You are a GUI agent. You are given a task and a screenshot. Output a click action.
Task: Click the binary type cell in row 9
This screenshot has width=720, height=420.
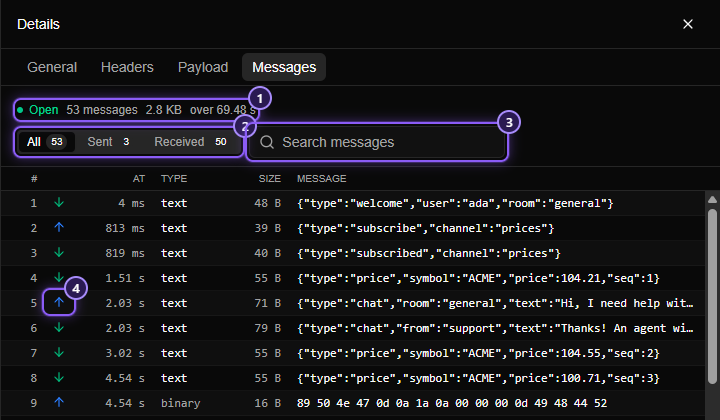[180, 403]
